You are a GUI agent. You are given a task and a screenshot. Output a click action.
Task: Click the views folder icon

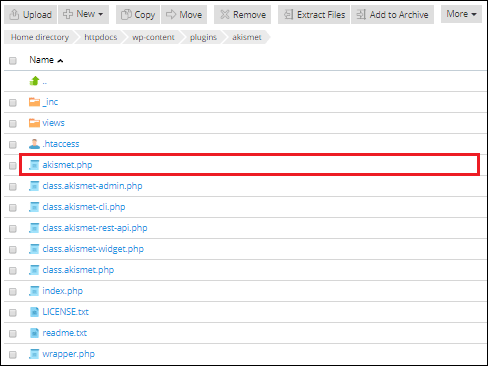click(x=34, y=123)
